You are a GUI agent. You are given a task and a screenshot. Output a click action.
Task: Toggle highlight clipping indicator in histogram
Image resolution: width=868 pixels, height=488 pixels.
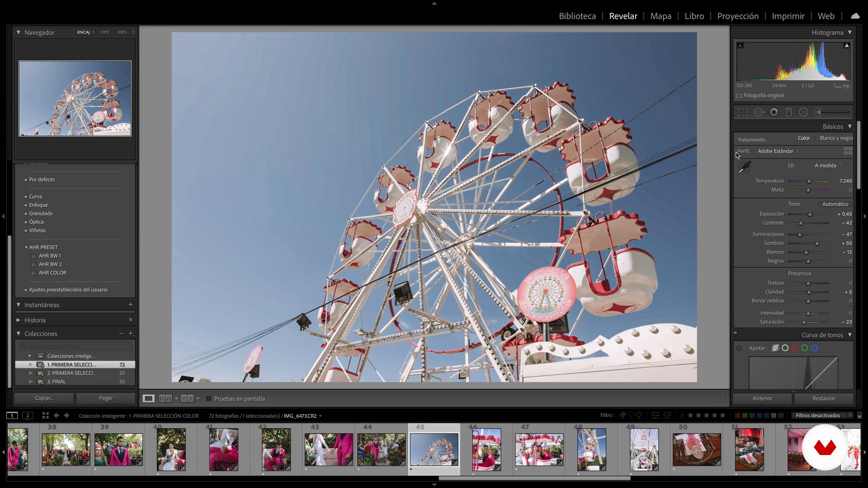tap(847, 45)
